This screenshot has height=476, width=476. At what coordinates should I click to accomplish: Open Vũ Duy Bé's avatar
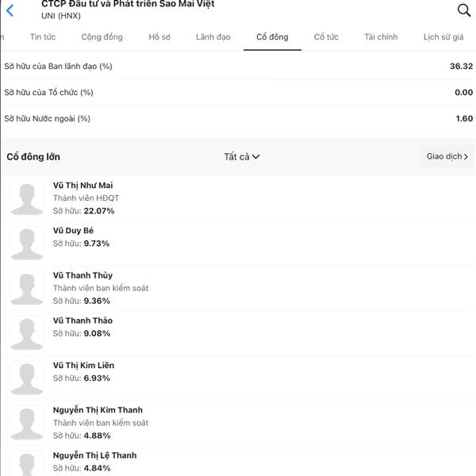coord(27,244)
